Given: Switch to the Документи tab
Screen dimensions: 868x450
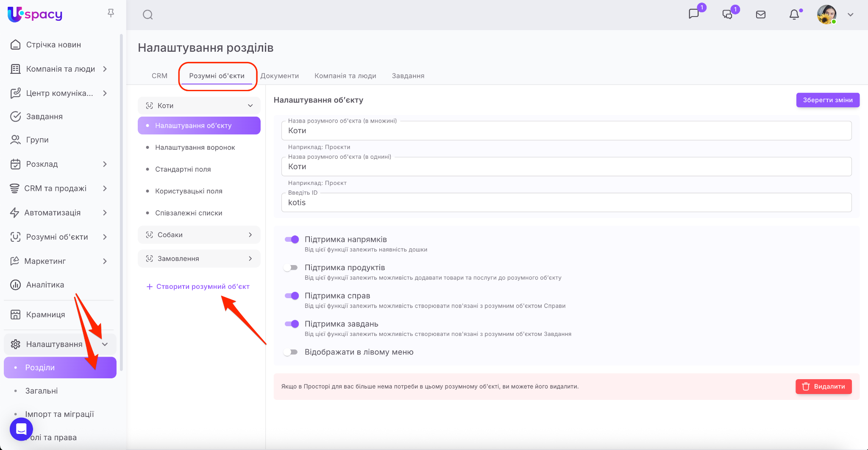Looking at the screenshot, I should 279,76.
